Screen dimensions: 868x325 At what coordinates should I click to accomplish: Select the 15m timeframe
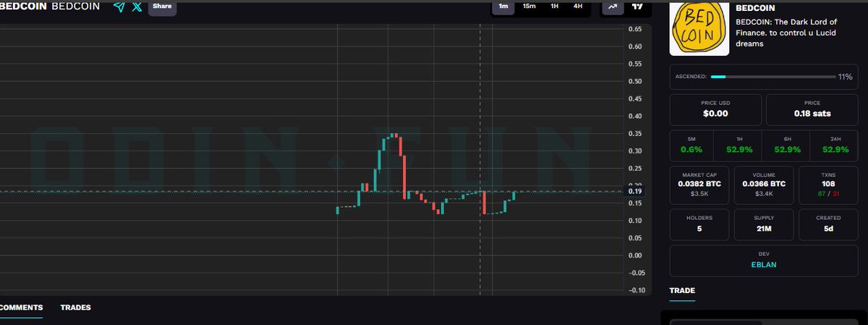pos(529,7)
